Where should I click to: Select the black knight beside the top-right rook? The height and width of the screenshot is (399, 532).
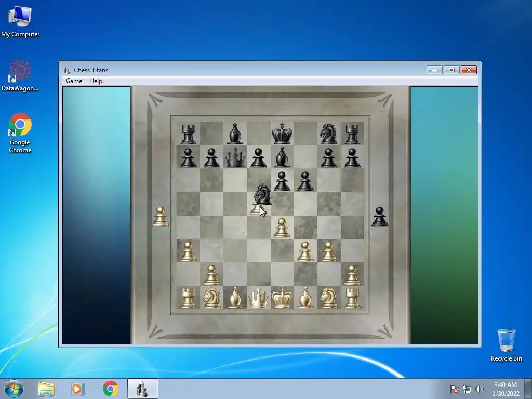pos(328,134)
